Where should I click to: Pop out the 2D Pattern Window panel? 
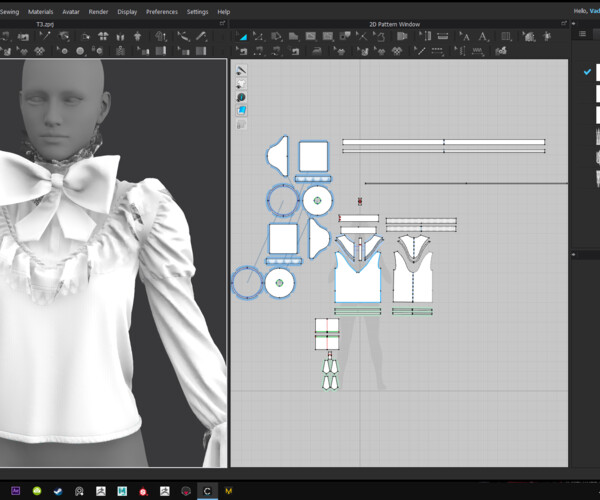[x=562, y=22]
